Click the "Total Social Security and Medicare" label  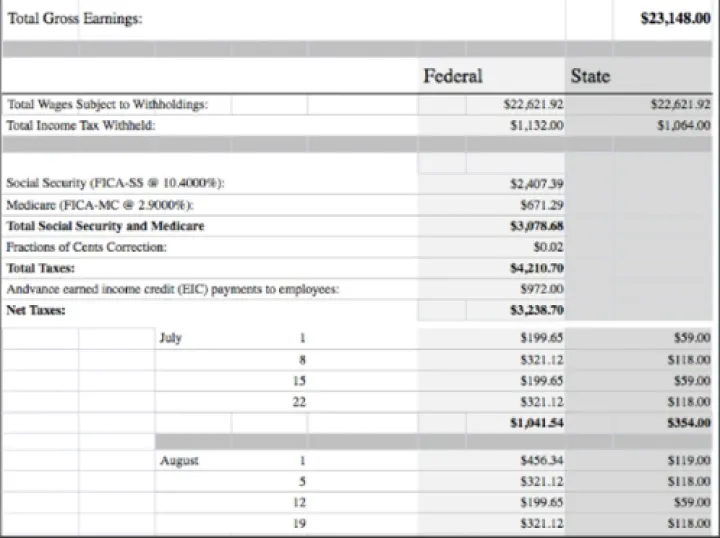point(105,226)
